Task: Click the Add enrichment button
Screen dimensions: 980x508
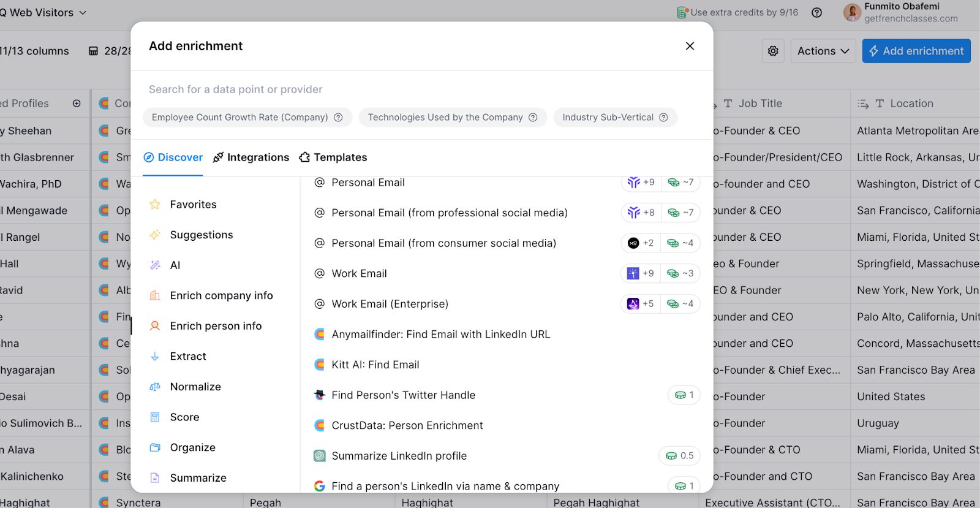Action: click(916, 51)
